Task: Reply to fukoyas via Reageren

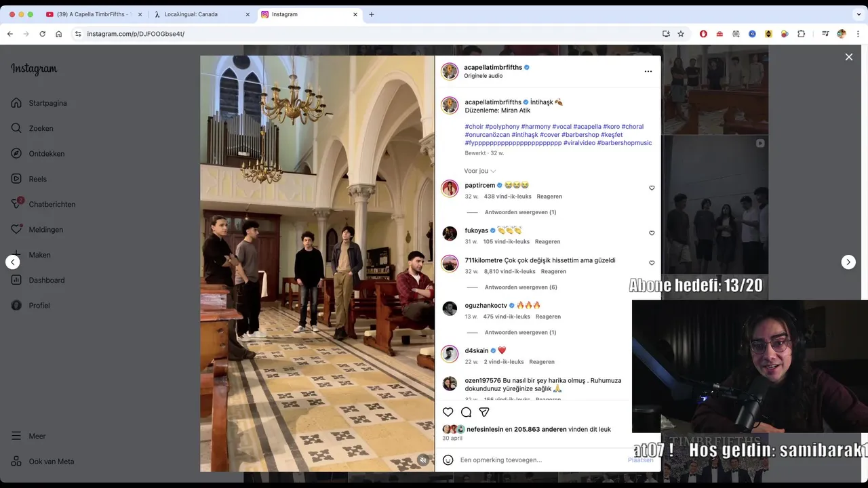Action: pyautogui.click(x=547, y=241)
